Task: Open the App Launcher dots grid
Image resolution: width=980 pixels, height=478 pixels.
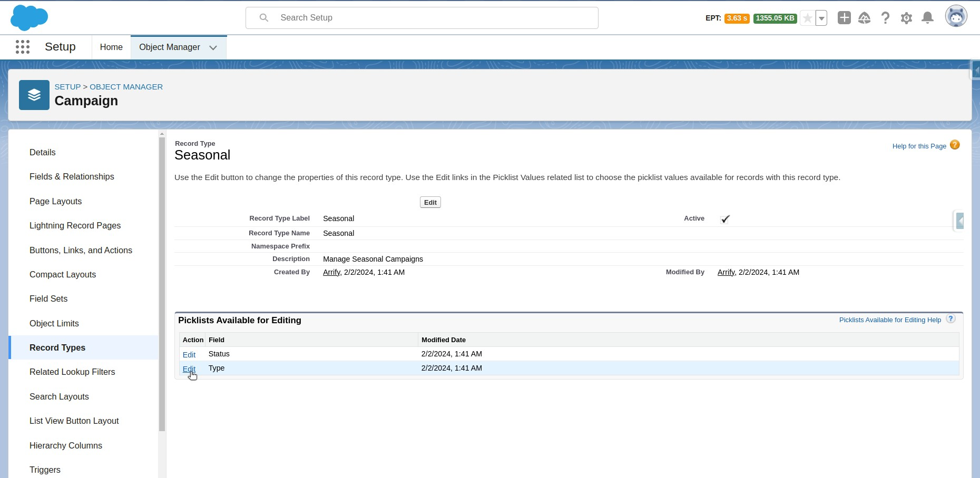Action: click(23, 47)
